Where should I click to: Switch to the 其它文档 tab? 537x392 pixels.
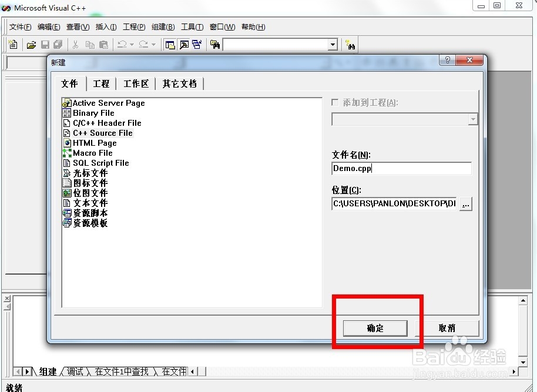pyautogui.click(x=179, y=83)
